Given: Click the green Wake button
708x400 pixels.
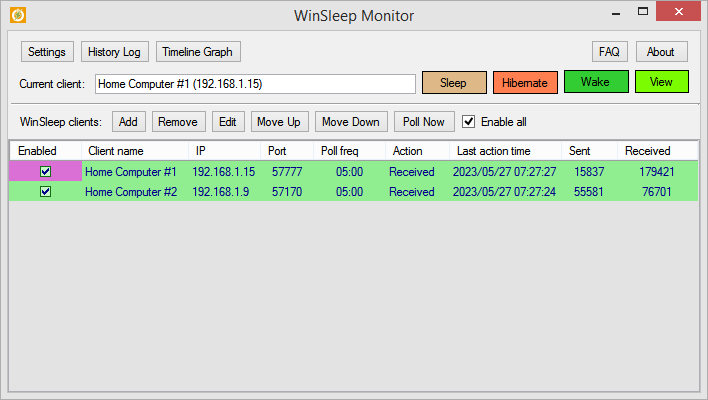Looking at the screenshot, I should click(596, 82).
